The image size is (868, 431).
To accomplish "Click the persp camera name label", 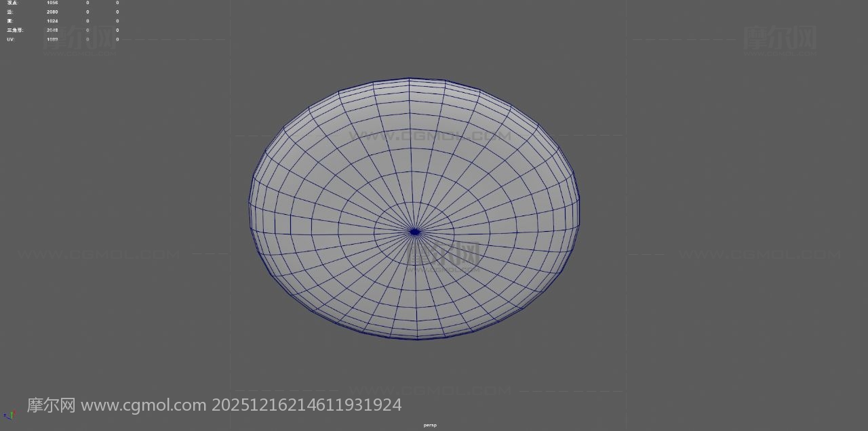I will tap(430, 426).
